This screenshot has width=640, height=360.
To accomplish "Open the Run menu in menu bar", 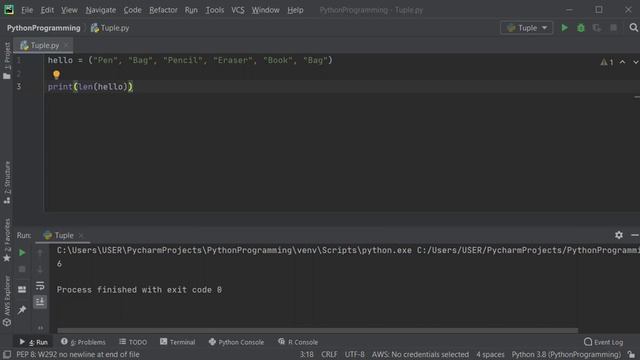I will point(191,10).
